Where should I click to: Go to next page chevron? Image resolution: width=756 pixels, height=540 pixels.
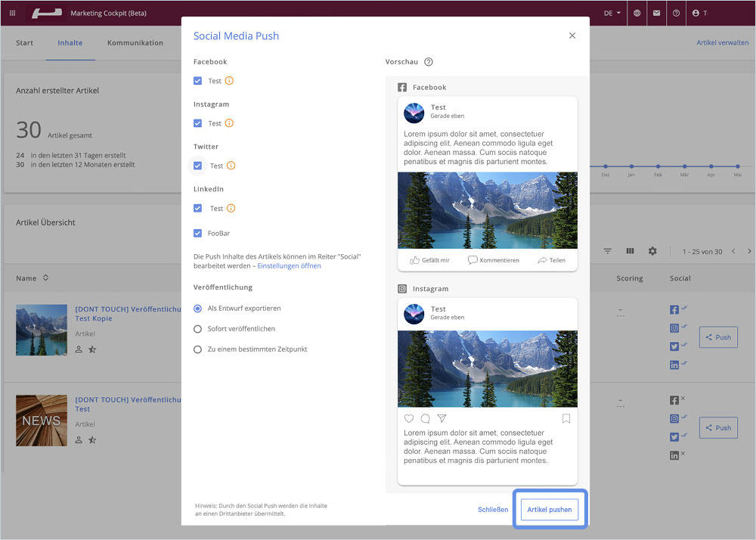(x=749, y=251)
